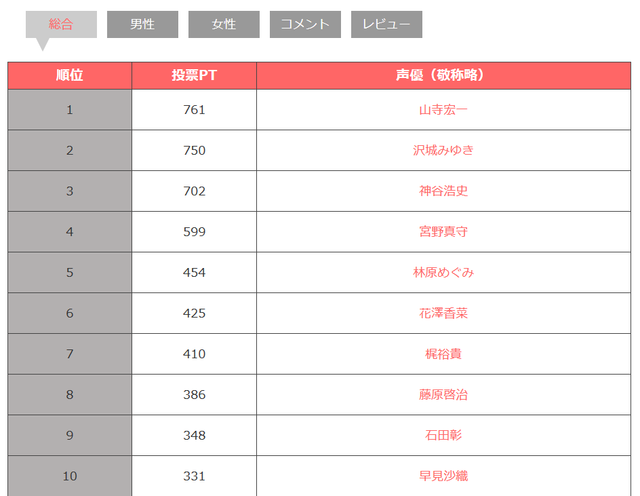Open the 女性 ranking tab

coord(223,24)
